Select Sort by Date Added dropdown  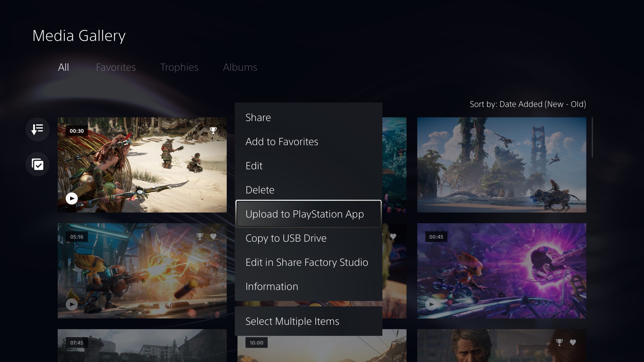click(527, 104)
